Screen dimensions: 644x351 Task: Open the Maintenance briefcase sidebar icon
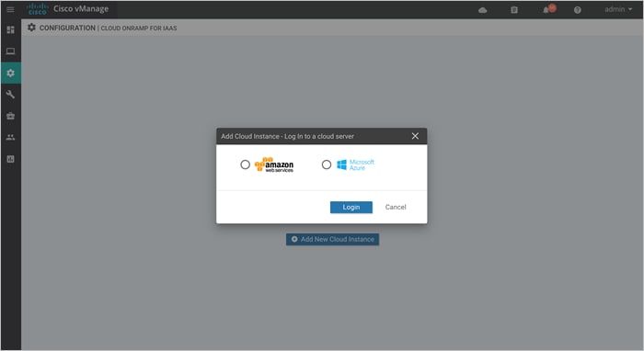11,116
